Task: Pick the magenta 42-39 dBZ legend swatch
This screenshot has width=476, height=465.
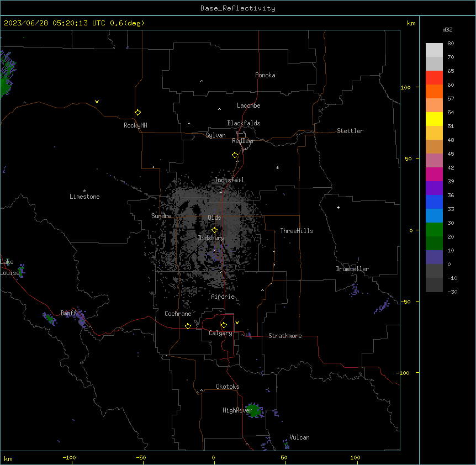Action: [x=434, y=174]
